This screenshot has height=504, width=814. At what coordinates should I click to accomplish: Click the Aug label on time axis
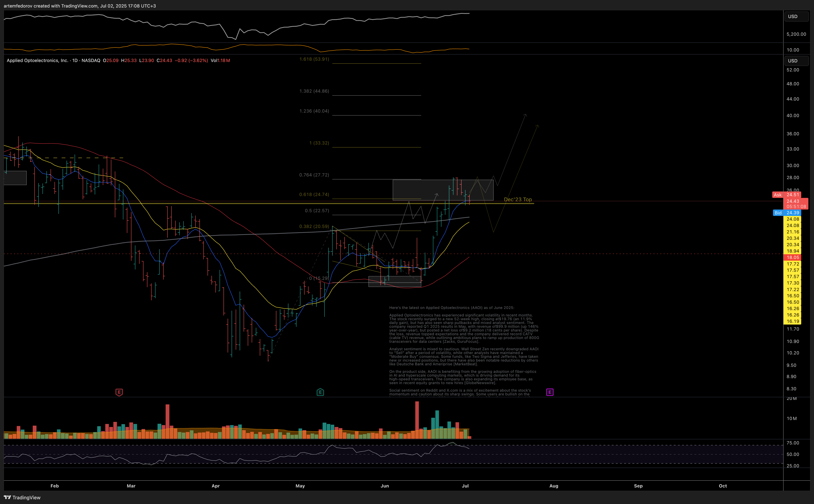pos(554,486)
